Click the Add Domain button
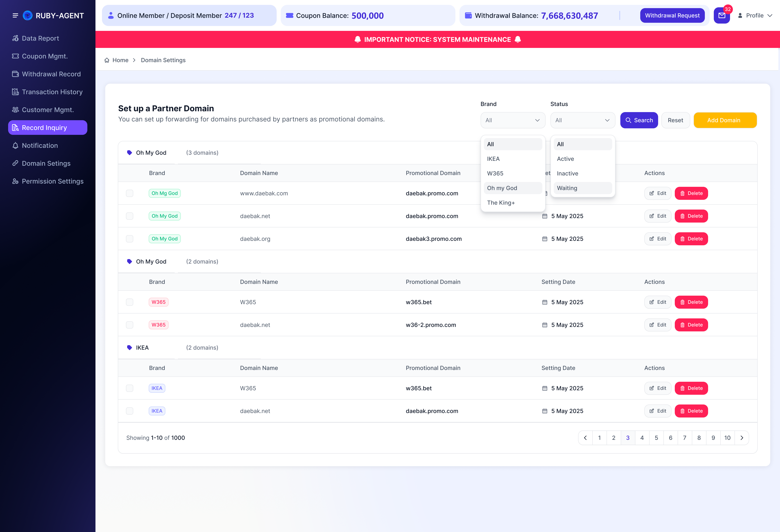 point(725,120)
